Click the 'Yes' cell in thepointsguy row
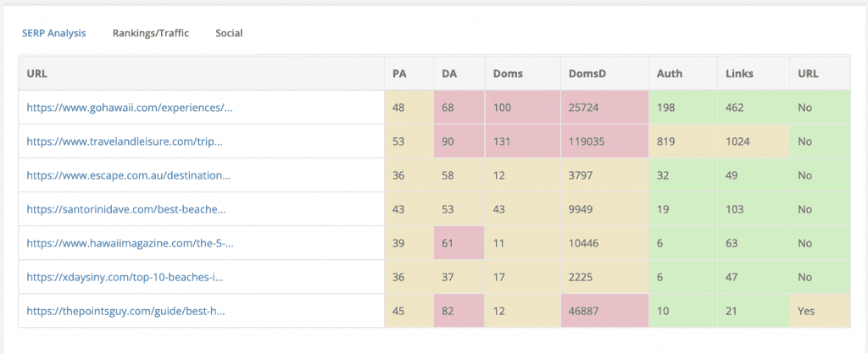 (x=805, y=311)
